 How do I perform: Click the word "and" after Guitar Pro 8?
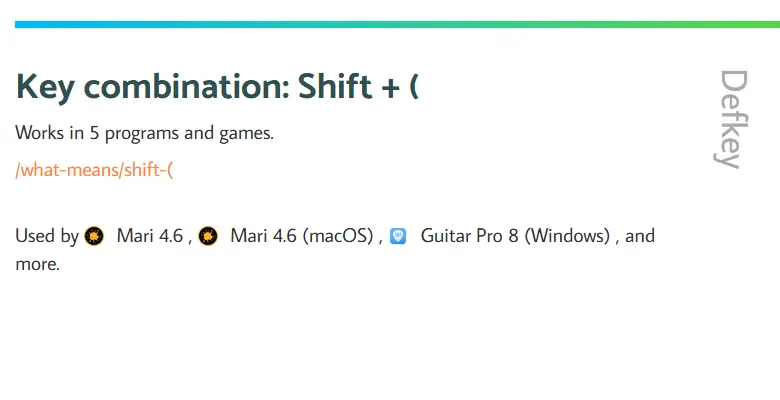(x=640, y=235)
